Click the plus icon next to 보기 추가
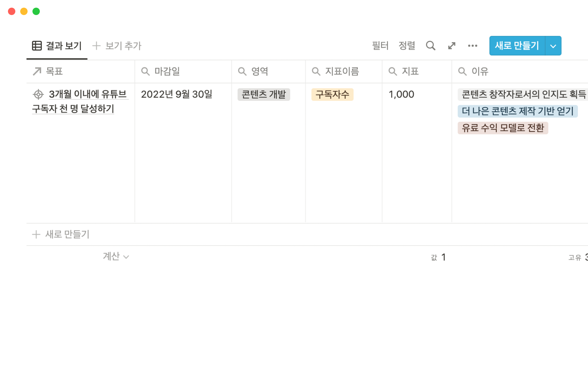The width and height of the screenshot is (588, 368). (96, 46)
